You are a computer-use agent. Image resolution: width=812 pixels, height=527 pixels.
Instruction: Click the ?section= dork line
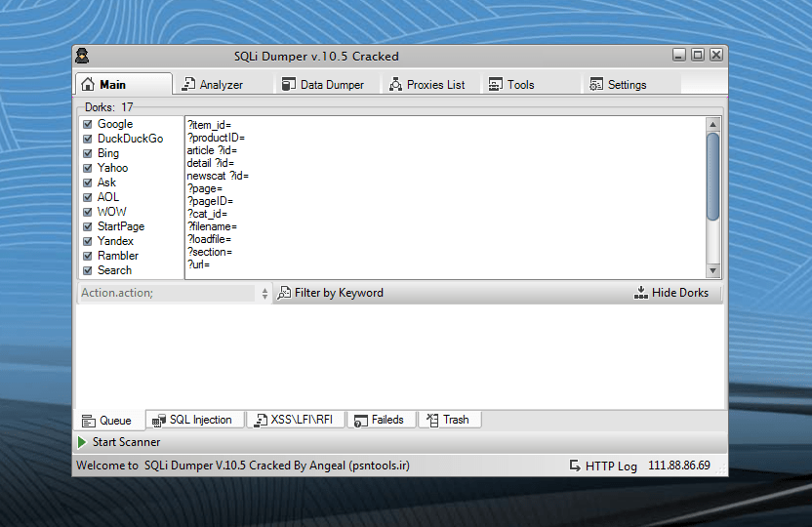(210, 252)
